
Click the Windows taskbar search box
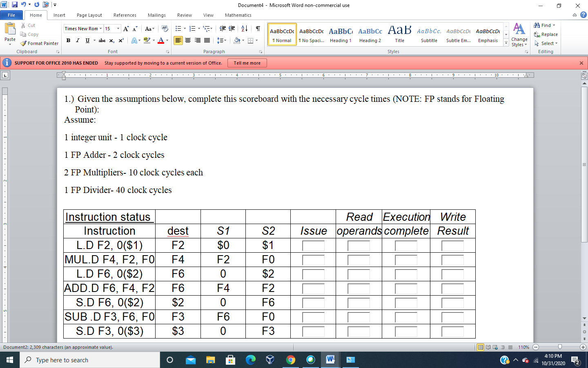pos(90,360)
